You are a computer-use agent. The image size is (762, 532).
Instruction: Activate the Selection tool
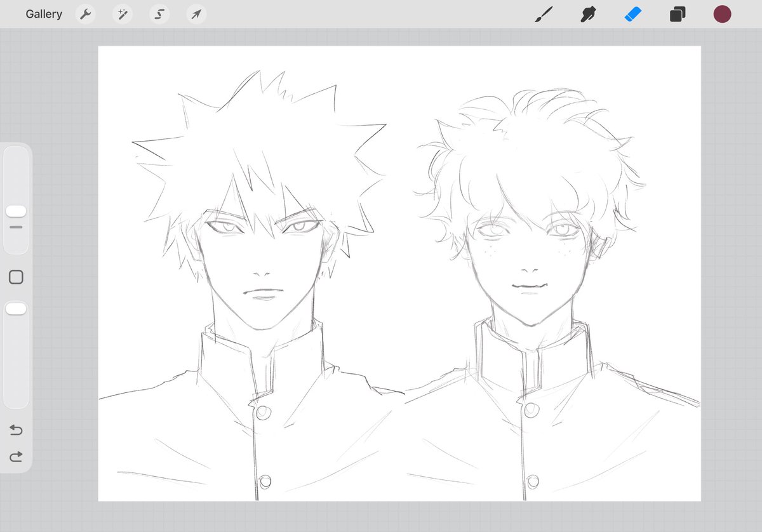coord(159,14)
